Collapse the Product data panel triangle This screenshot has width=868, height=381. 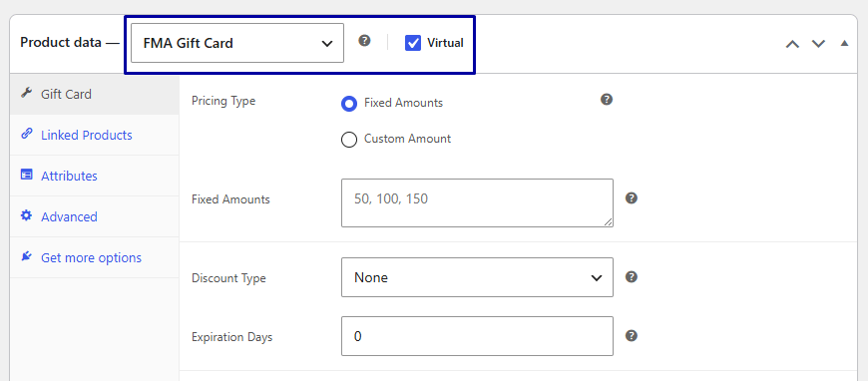click(844, 43)
